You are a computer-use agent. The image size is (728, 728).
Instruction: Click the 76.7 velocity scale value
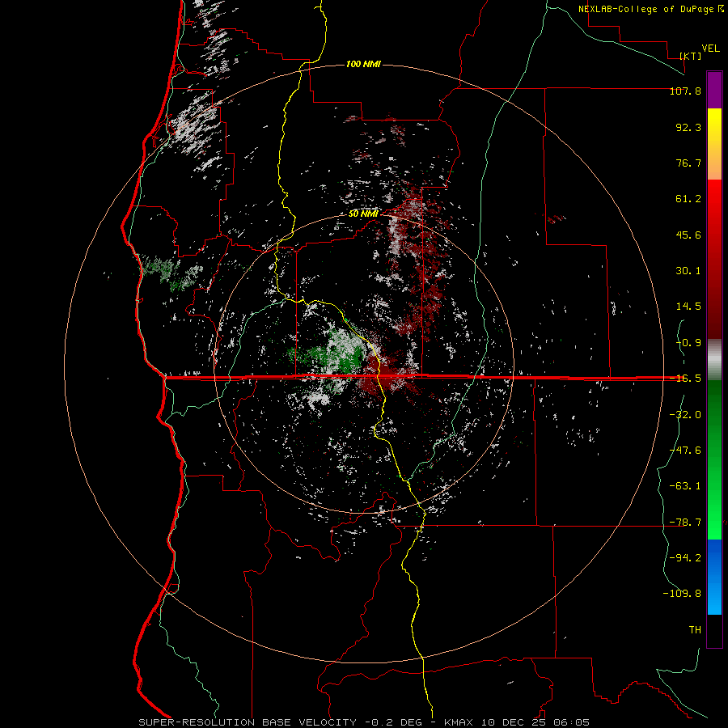point(688,163)
